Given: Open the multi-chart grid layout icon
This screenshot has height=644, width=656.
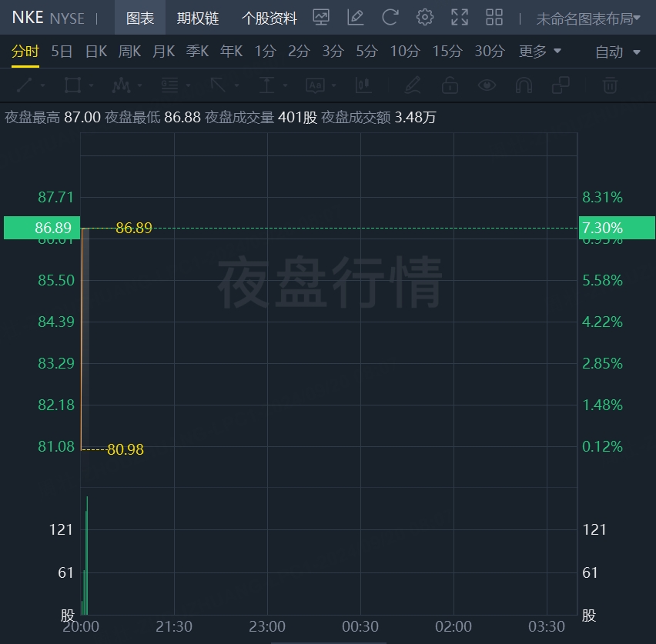Looking at the screenshot, I should (x=494, y=18).
